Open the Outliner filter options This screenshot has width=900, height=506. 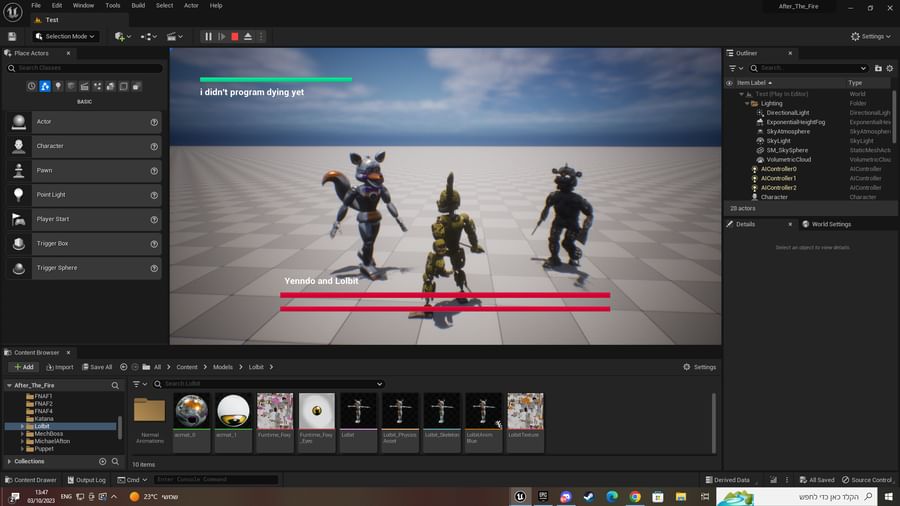pyautogui.click(x=735, y=68)
